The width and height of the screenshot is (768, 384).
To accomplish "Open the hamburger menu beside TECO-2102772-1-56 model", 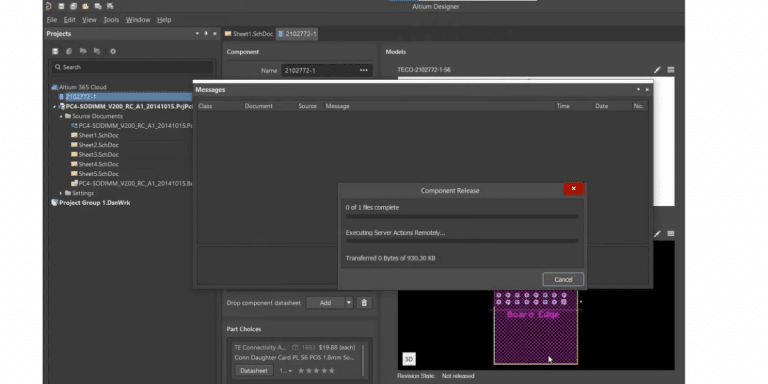I will [x=671, y=70].
